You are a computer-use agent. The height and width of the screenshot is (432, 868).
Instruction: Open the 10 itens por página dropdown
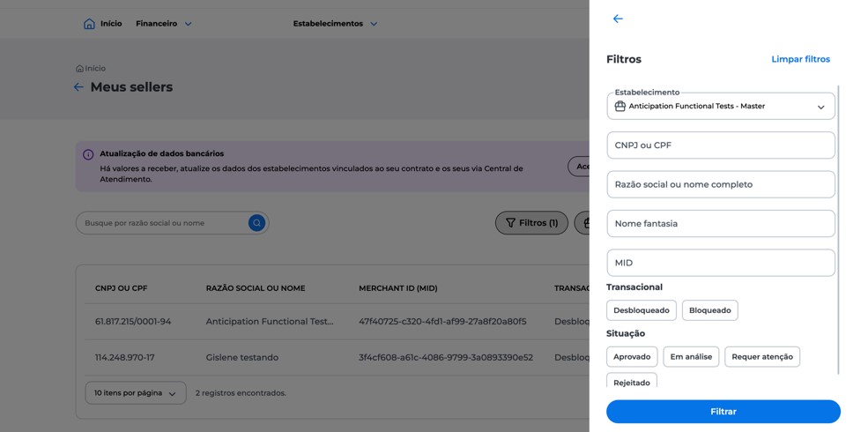click(x=136, y=392)
